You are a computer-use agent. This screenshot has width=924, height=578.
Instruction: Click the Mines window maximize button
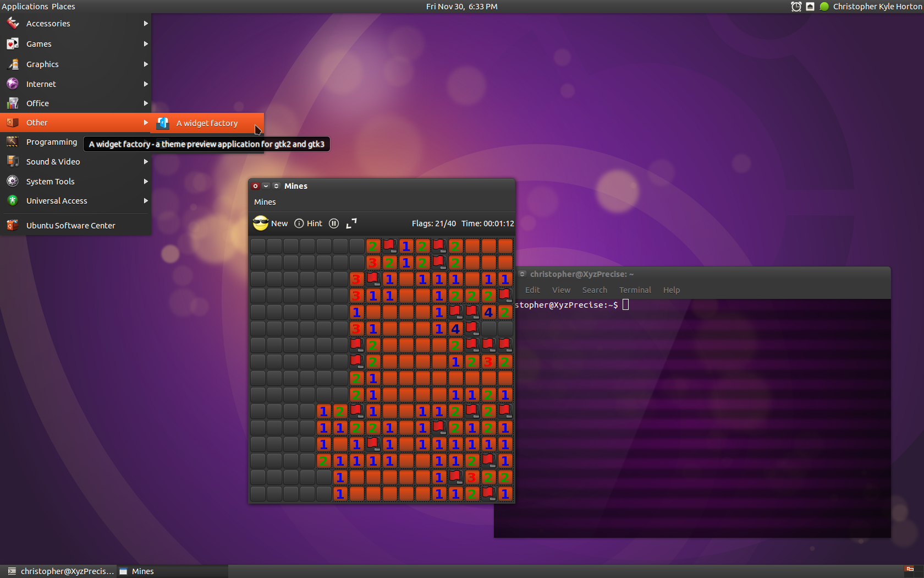(x=277, y=186)
